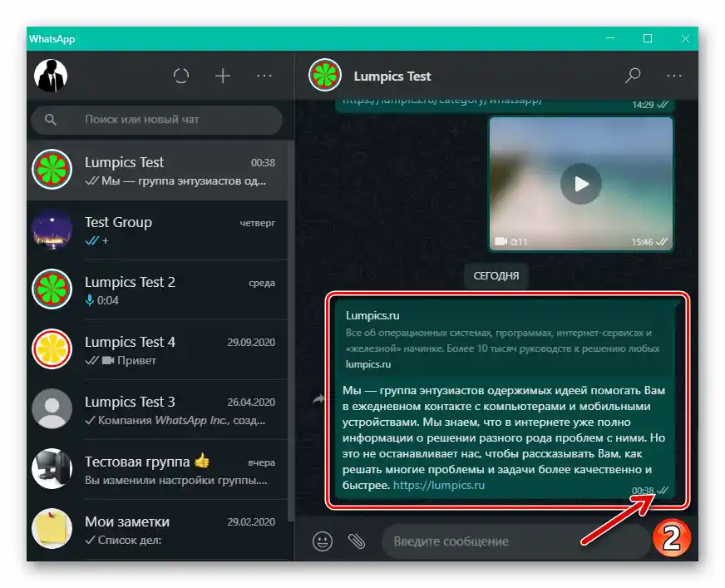Screen dimensions: 725x588
Task: Click the chat list scrollbar
Action: [291, 331]
